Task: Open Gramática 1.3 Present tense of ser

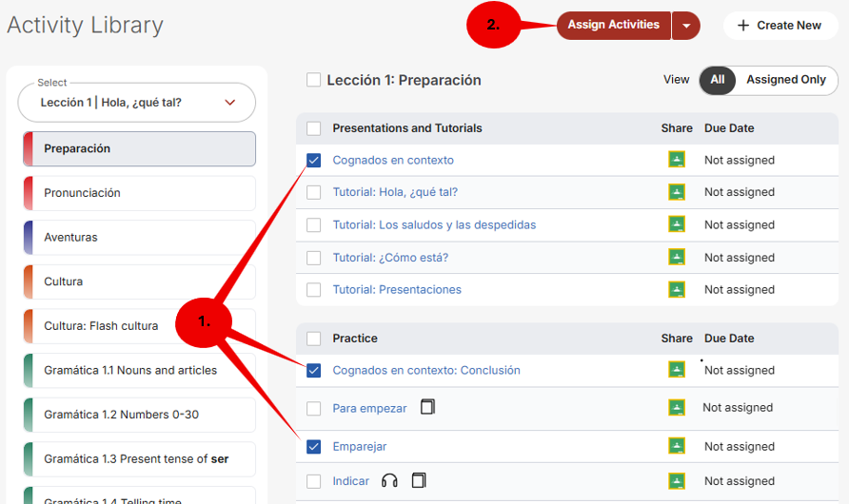Action: click(140, 459)
